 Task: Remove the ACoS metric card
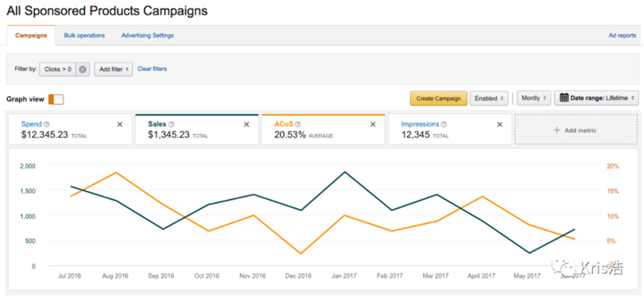pyautogui.click(x=373, y=124)
